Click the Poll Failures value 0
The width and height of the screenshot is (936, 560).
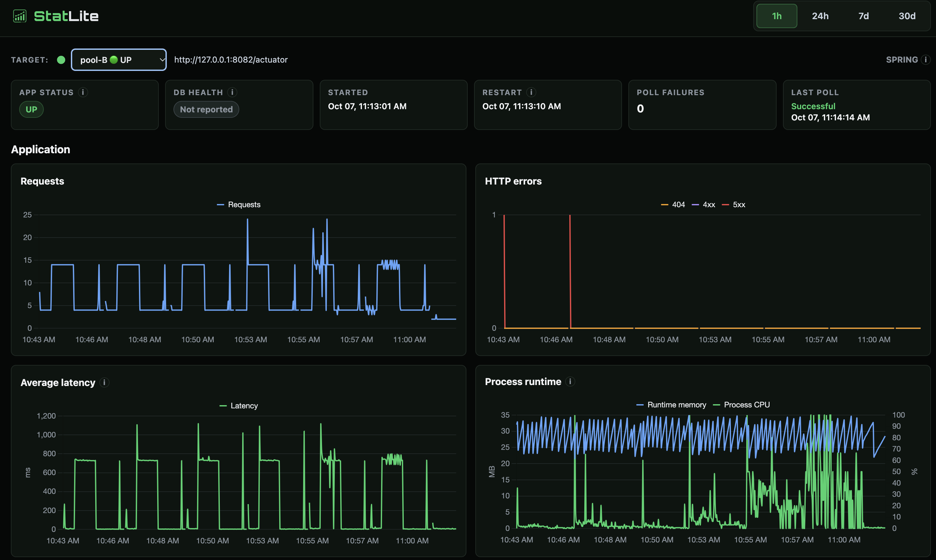tap(641, 109)
